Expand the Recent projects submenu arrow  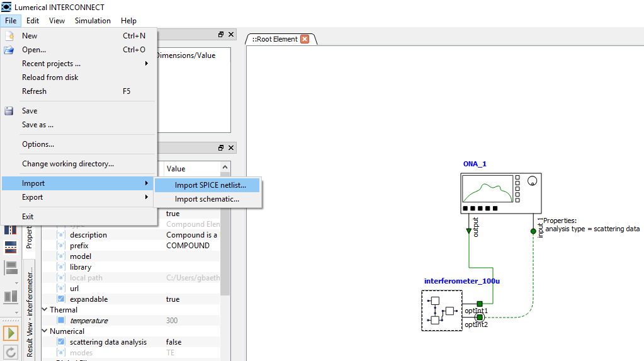tap(146, 64)
